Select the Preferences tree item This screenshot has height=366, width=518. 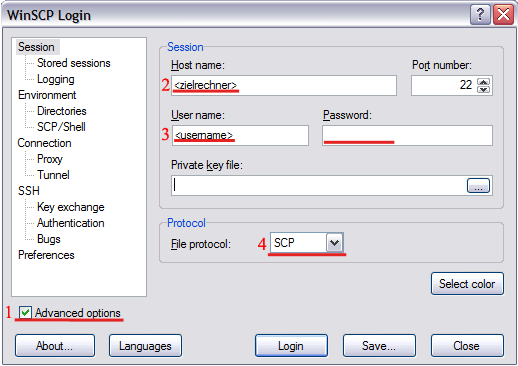46,255
